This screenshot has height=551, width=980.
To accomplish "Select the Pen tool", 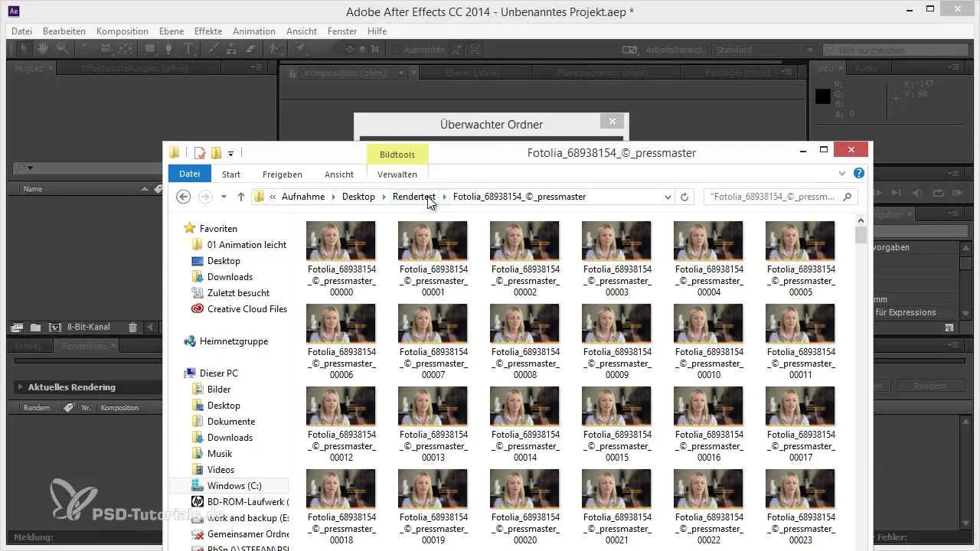I will [x=171, y=49].
